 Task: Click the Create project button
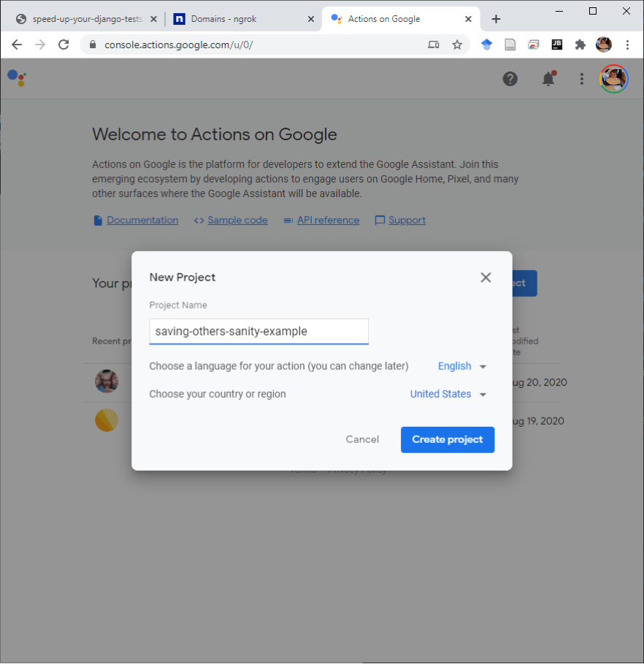tap(448, 439)
